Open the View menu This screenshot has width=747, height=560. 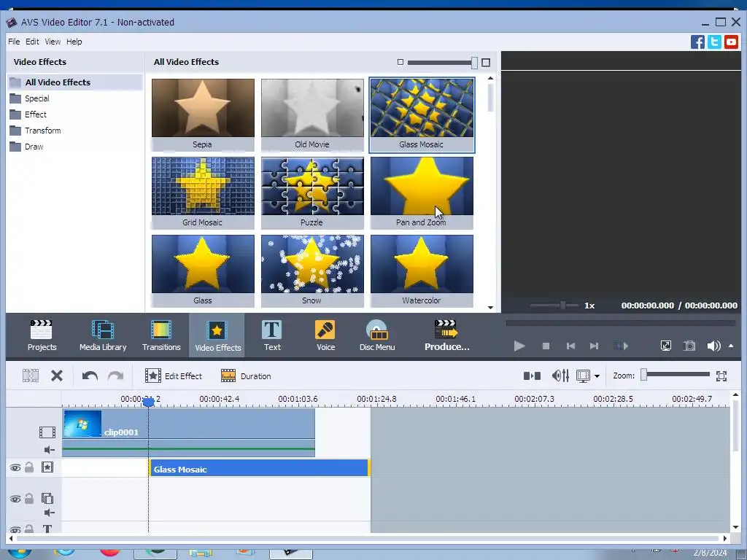tap(53, 42)
